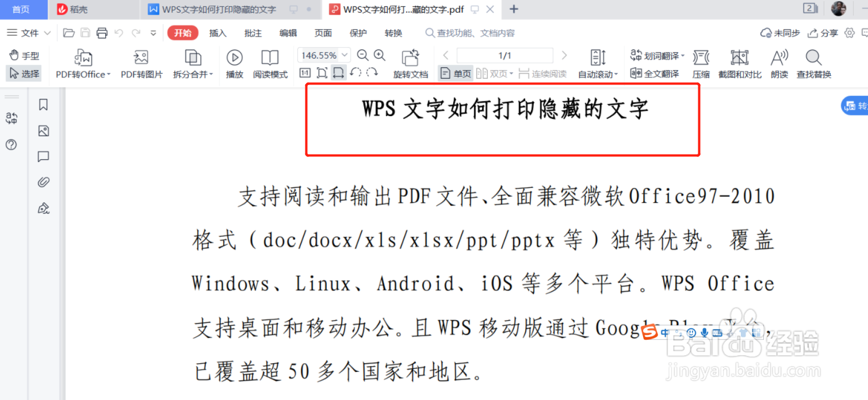Select the Hand (手型) tool
Image resolution: width=868 pixels, height=400 pixels.
[24, 56]
